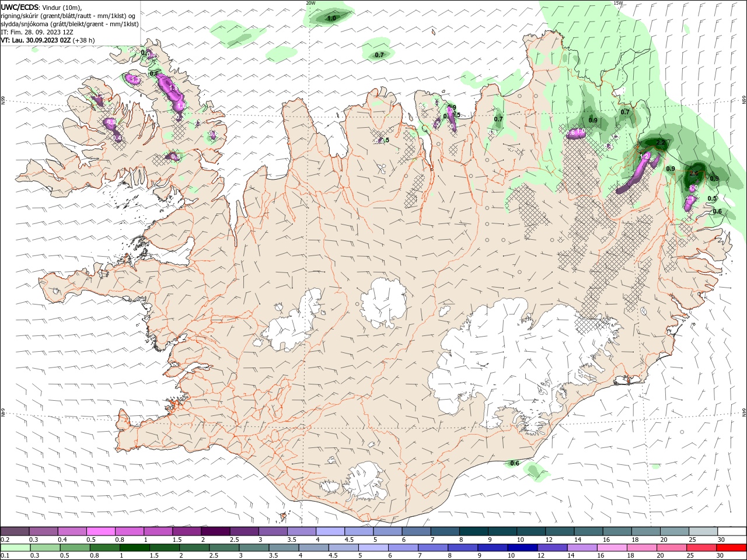Select the '2.6' precipitation value near east coast

click(x=694, y=173)
